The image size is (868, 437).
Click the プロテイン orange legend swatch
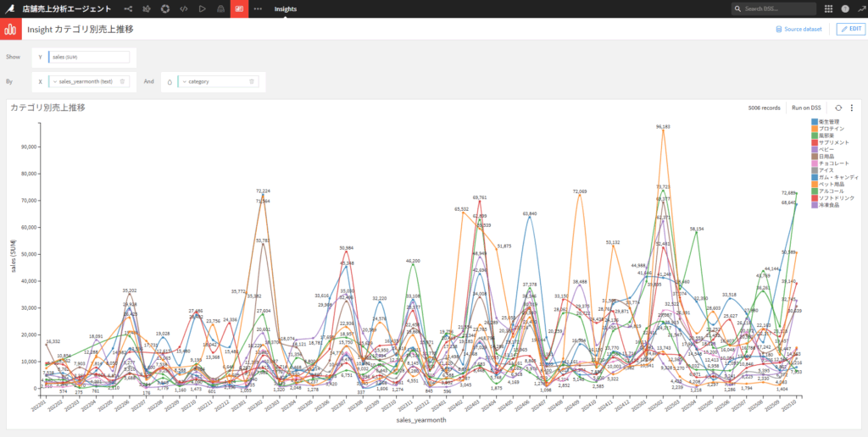pos(815,129)
